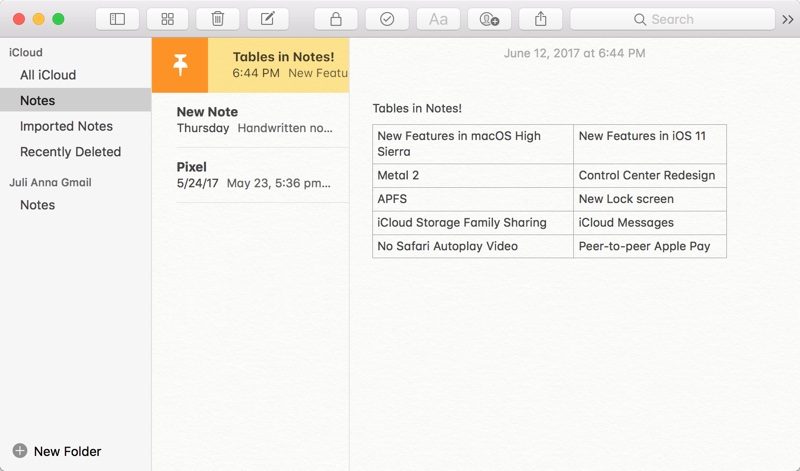Select the Tables in Notes! note
The width and height of the screenshot is (800, 471).
click(x=279, y=65)
